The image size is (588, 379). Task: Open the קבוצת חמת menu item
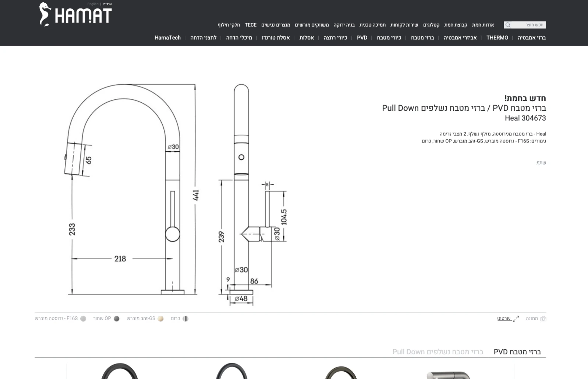[456, 25]
